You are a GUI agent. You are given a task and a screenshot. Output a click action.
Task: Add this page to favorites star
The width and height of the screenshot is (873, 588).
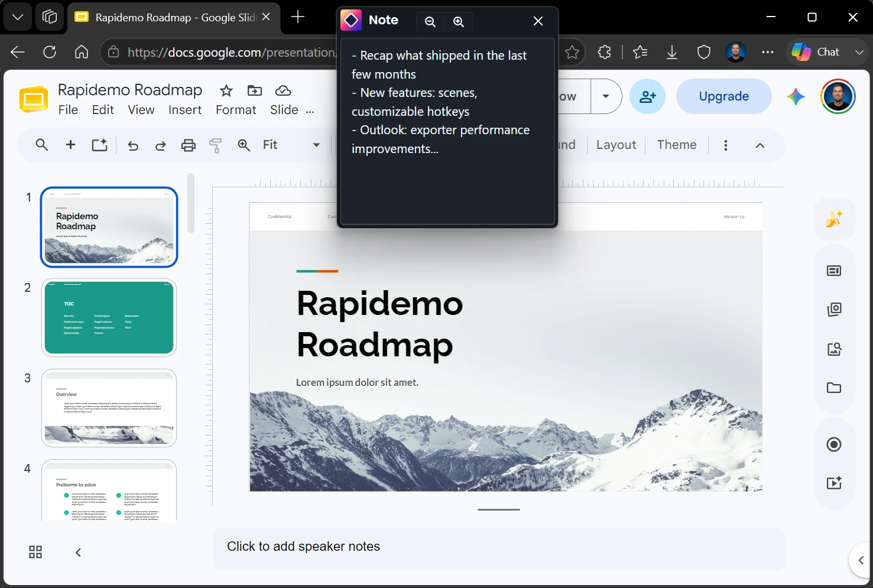[572, 52]
